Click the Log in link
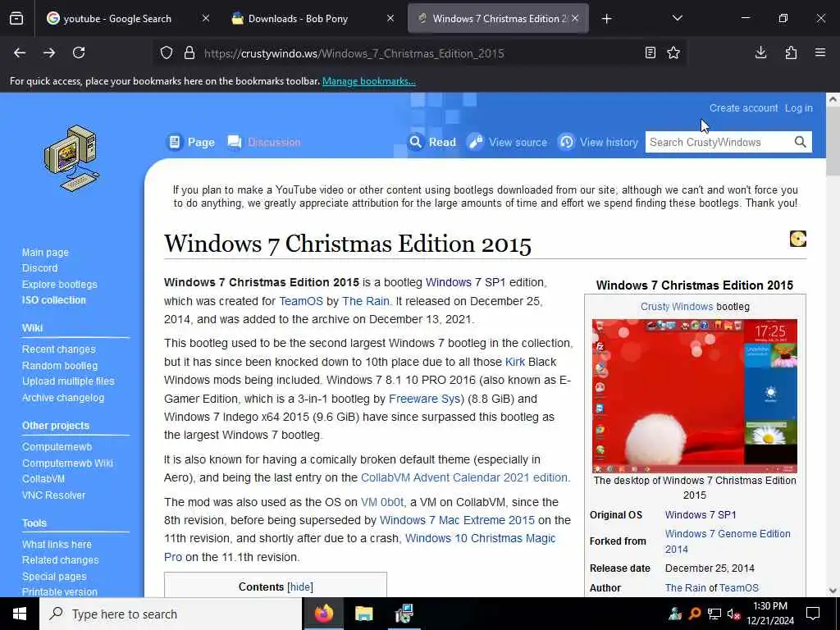Image resolution: width=840 pixels, height=630 pixels. [799, 108]
